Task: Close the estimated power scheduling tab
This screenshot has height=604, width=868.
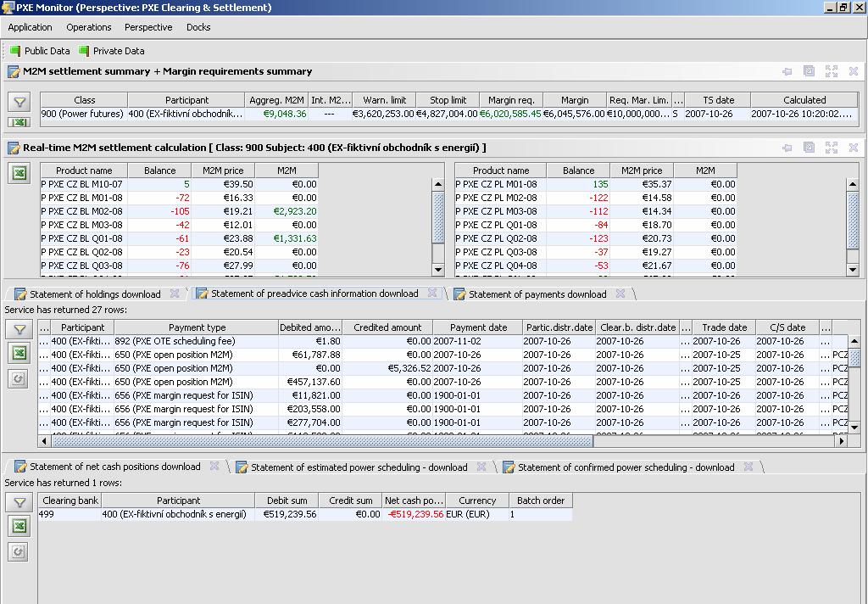Action: point(481,467)
